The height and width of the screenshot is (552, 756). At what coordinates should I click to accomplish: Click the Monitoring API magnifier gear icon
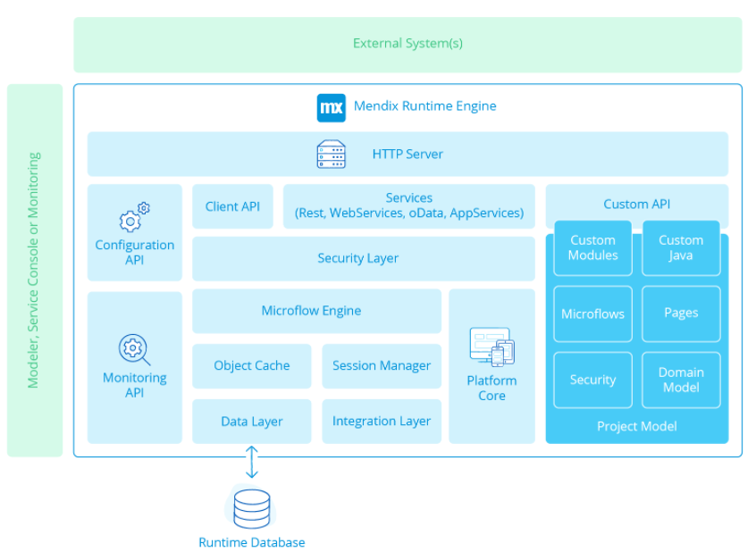pyautogui.click(x=134, y=349)
